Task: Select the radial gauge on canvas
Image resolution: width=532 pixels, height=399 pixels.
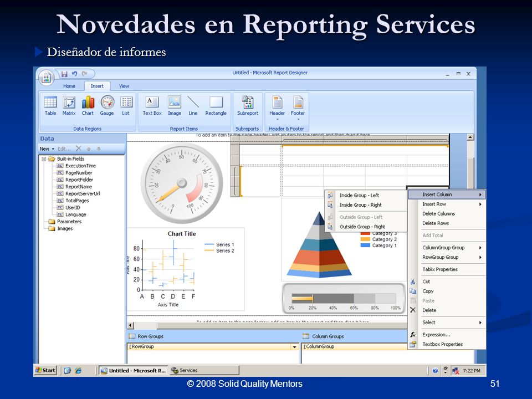Action: coord(182,183)
